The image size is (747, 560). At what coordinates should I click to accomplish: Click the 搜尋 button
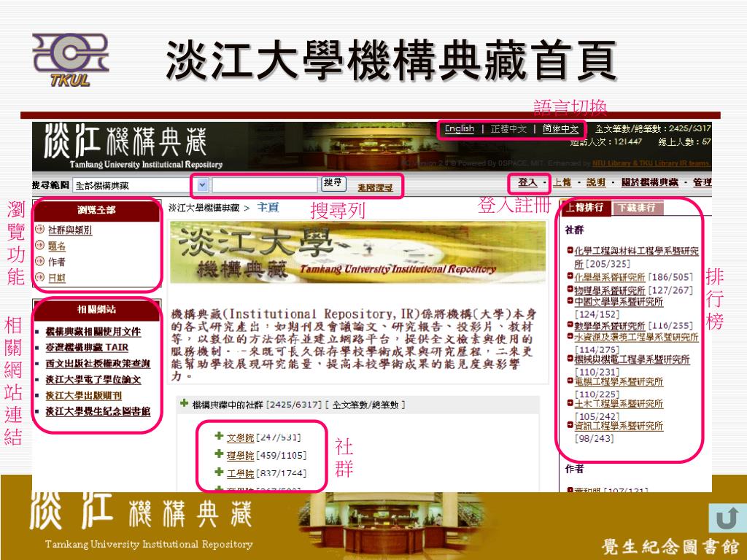coord(333,183)
